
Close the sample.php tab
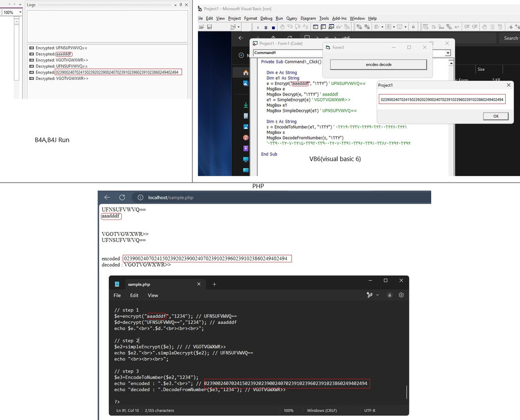[x=199, y=284]
